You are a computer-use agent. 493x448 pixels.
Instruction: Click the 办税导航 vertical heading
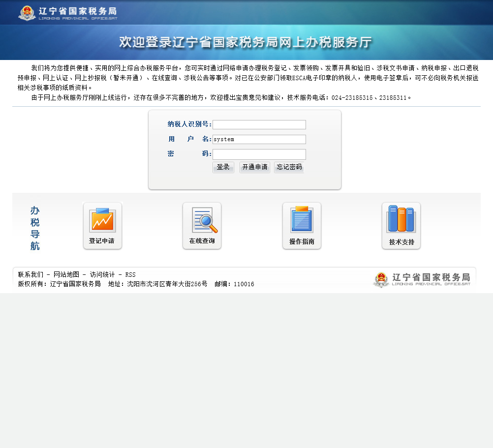[35, 228]
